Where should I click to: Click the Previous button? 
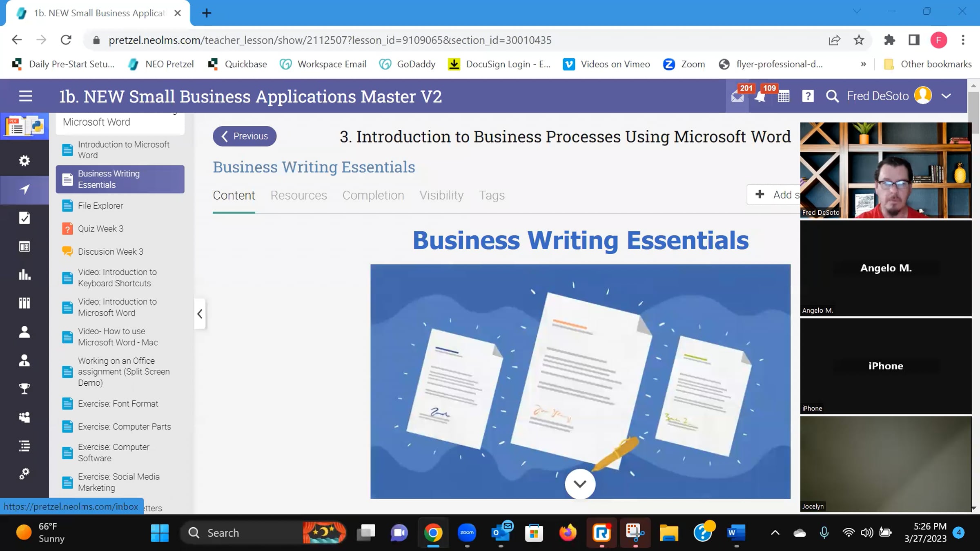click(245, 136)
